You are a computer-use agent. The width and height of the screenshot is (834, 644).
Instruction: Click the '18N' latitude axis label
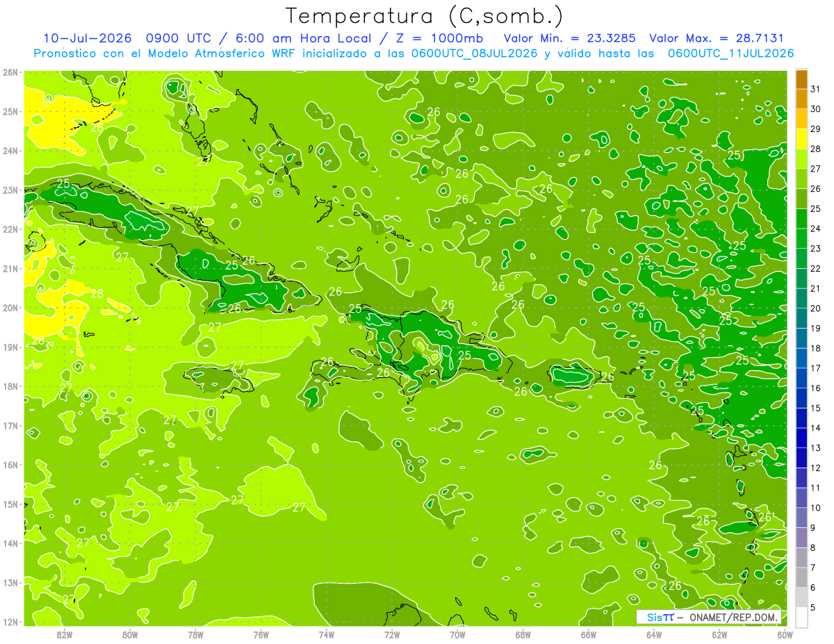(10, 386)
